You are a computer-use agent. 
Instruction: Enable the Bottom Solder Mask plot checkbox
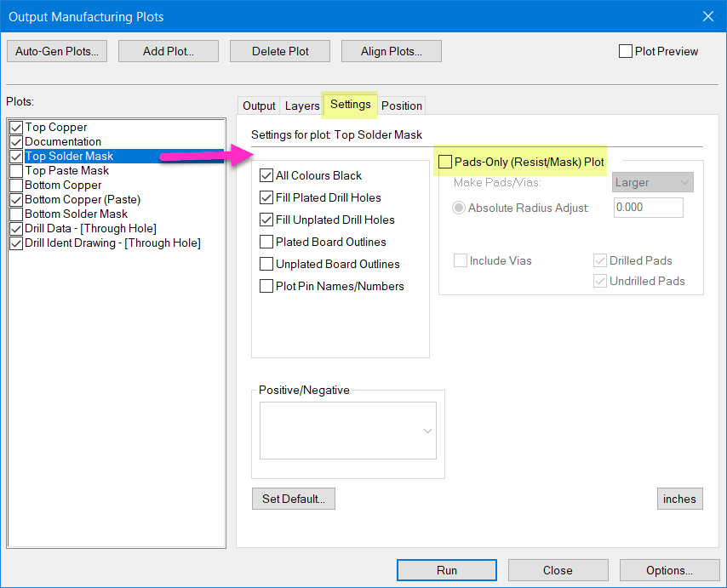pyautogui.click(x=16, y=214)
